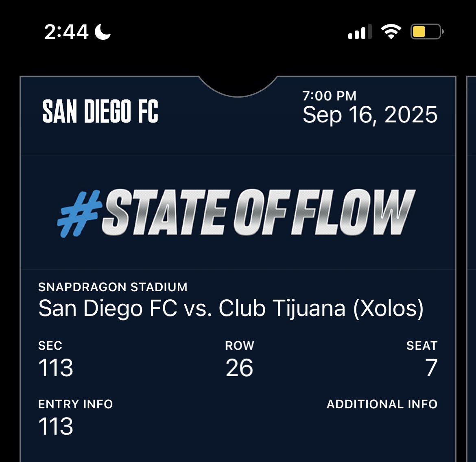This screenshot has height=462, width=476.
Task: Tap the Do Not Disturb moon icon
Action: 103,32
